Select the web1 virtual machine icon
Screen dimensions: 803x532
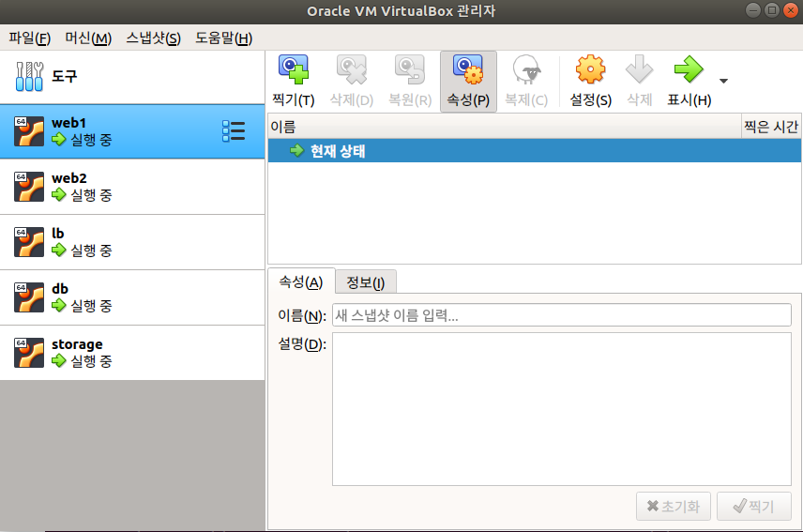[x=29, y=131]
